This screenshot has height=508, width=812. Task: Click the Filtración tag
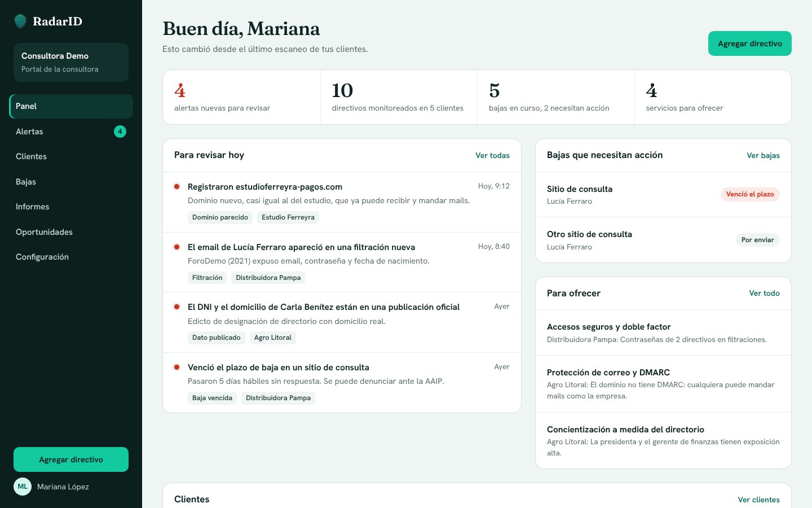point(207,278)
